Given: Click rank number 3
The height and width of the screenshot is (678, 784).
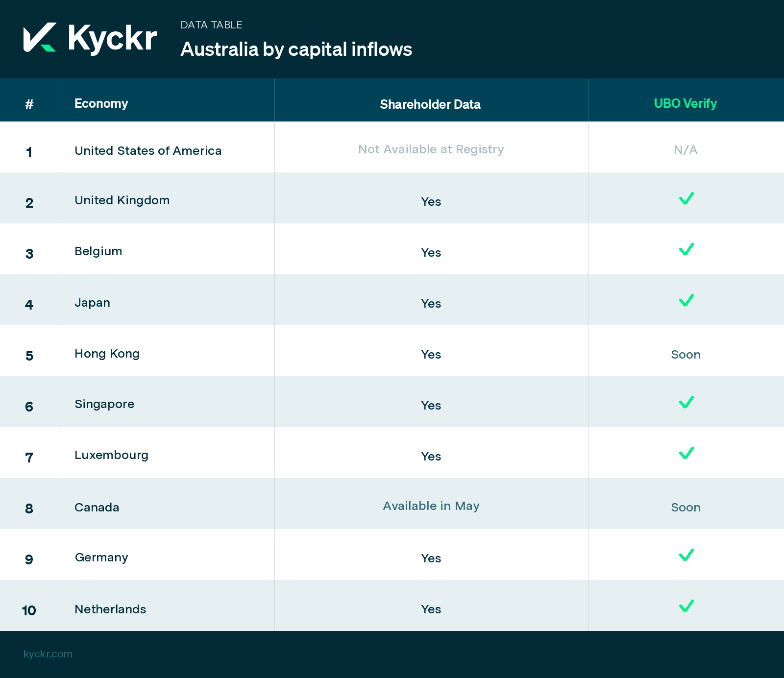Looking at the screenshot, I should (29, 254).
